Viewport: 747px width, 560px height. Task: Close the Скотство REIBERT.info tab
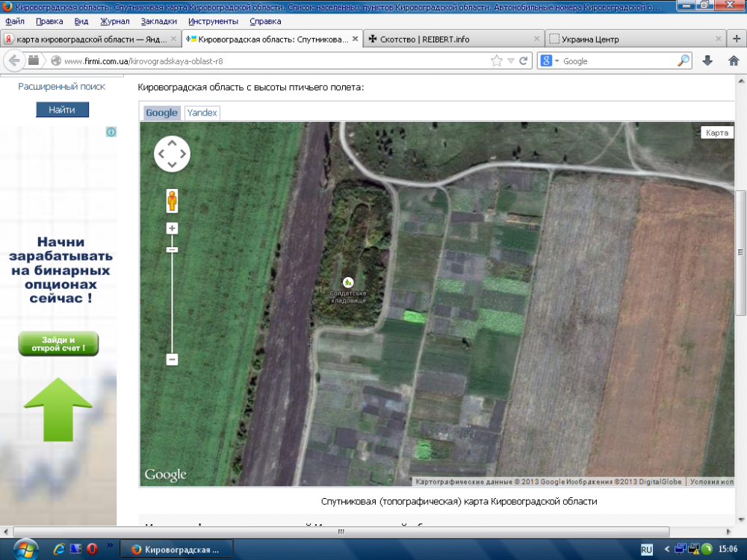[537, 39]
